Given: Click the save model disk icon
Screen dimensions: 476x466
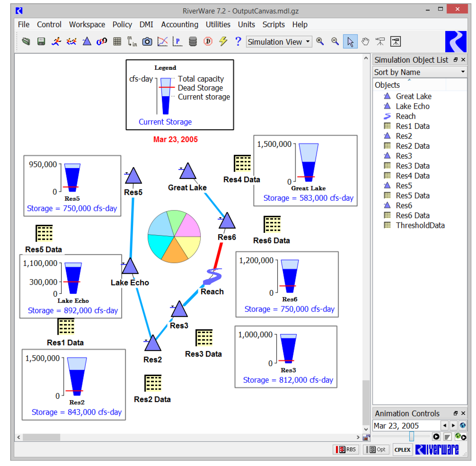Looking at the screenshot, I should (x=41, y=42).
